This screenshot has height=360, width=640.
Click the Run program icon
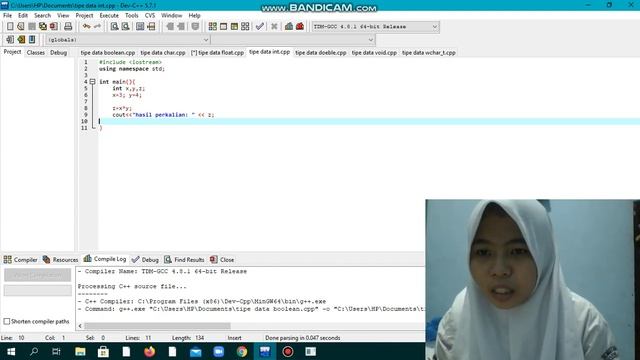click(x=223, y=27)
